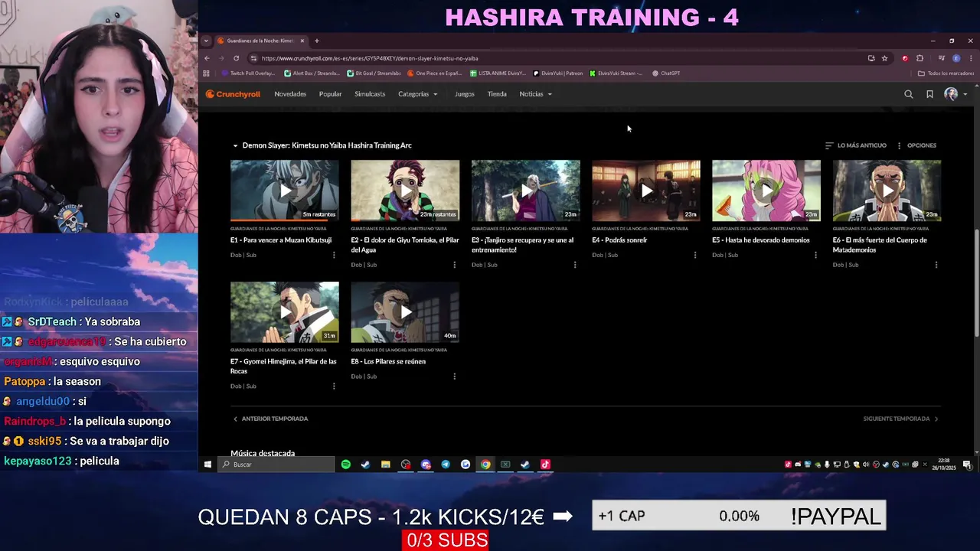Open the Novedades menu item

point(290,94)
